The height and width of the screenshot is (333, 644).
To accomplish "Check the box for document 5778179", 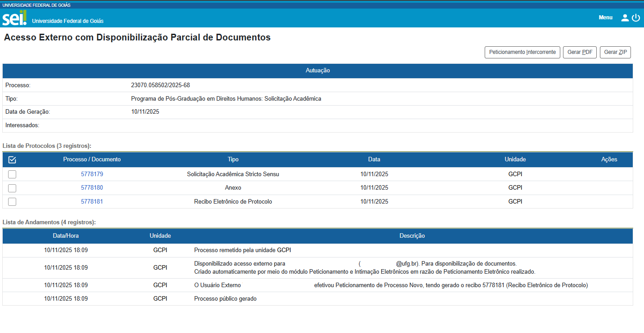I will tap(12, 174).
